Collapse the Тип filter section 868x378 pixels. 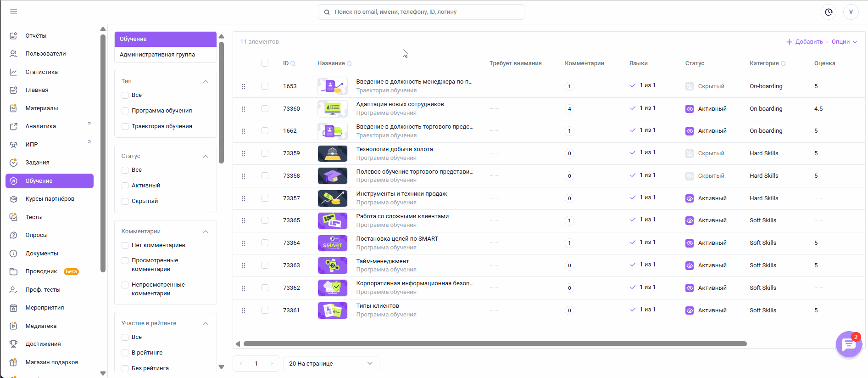point(206,81)
